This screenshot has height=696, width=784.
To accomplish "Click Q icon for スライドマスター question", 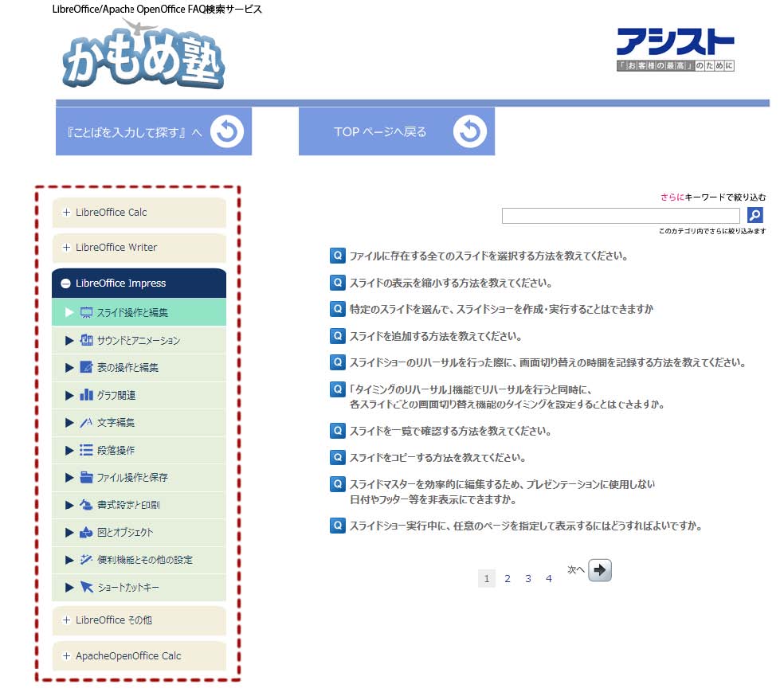I will click(338, 483).
